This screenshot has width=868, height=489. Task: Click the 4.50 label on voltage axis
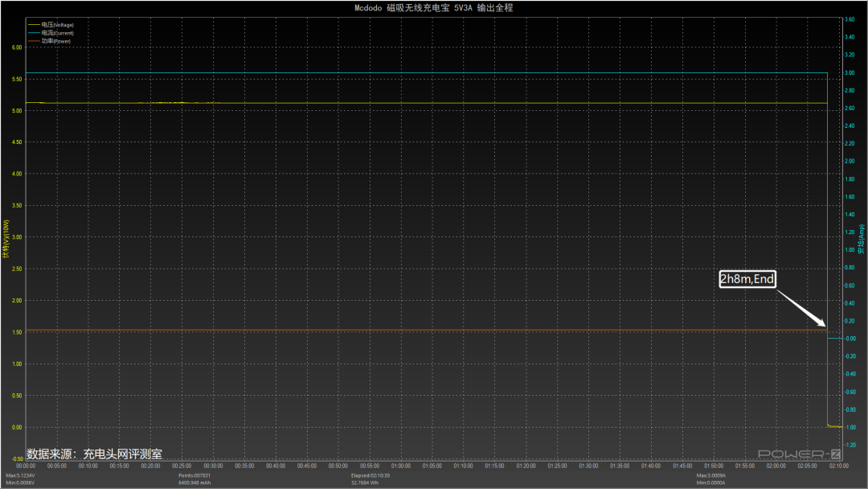coord(17,142)
